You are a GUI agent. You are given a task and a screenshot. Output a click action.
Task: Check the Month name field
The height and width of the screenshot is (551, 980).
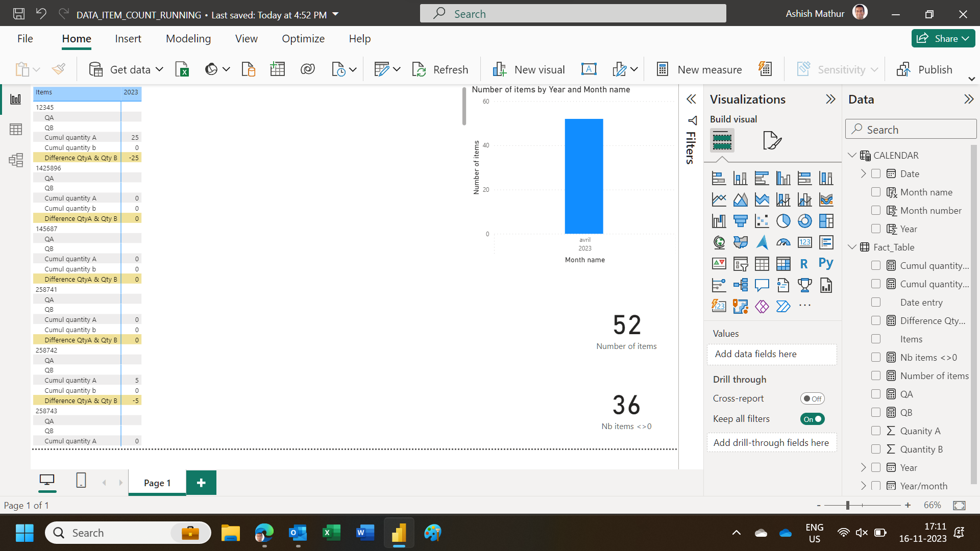pos(876,192)
